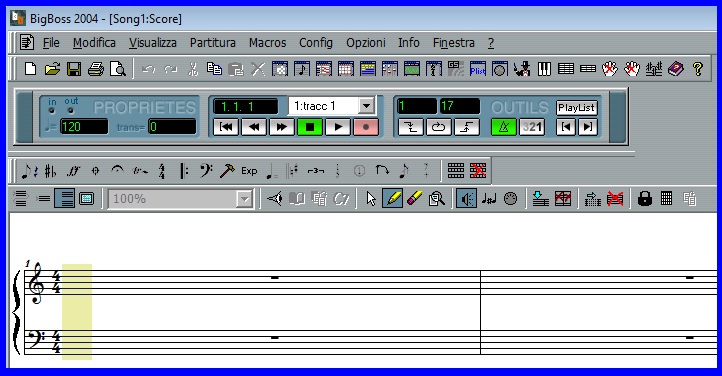Save the song with the floppy disk icon
The image size is (722, 376).
point(74,69)
